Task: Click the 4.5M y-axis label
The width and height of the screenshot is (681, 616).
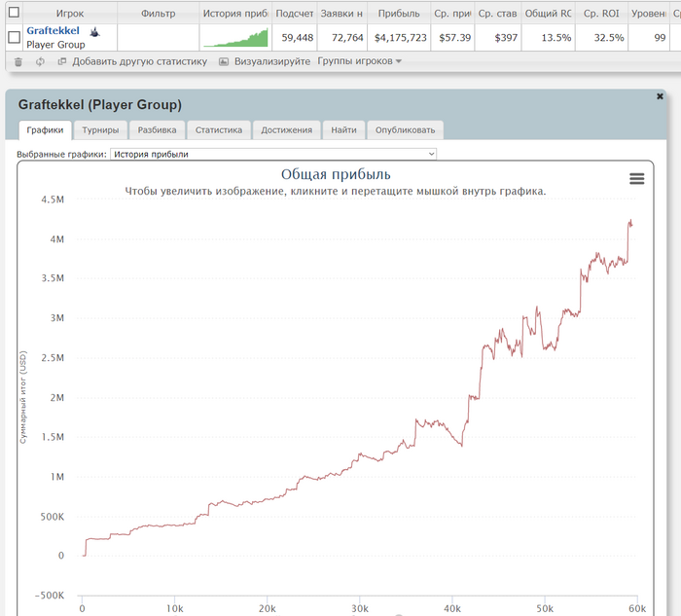Action: click(x=53, y=199)
